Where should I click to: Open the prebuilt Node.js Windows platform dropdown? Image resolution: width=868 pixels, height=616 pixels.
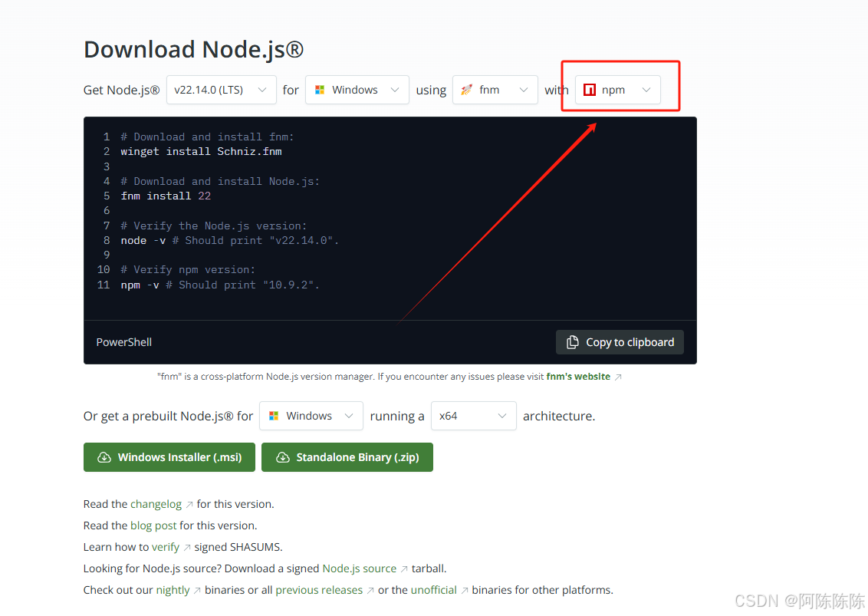click(311, 416)
